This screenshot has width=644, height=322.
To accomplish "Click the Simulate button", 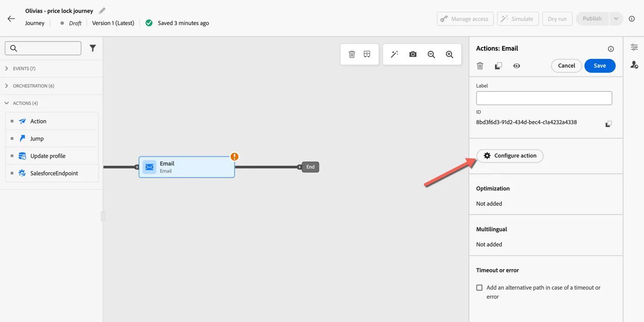I will coord(518,19).
